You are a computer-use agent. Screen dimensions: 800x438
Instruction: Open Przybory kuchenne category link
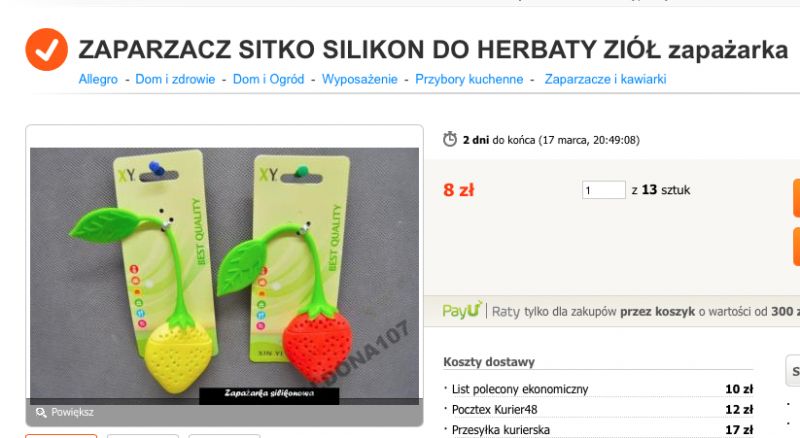(469, 79)
